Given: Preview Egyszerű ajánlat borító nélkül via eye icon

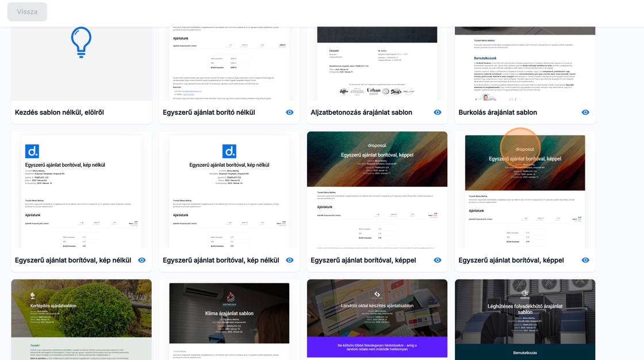Looking at the screenshot, I should click(290, 112).
